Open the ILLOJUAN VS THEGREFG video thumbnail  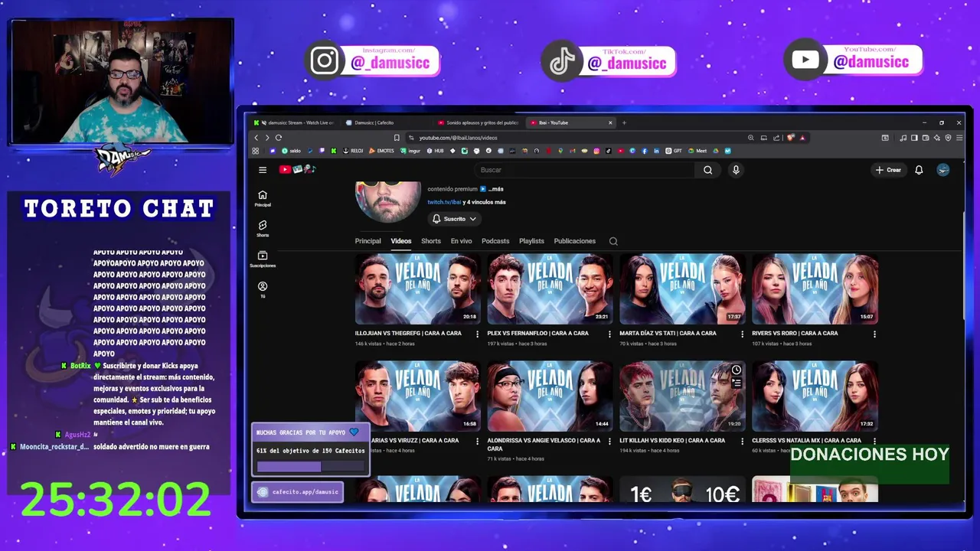tap(417, 289)
